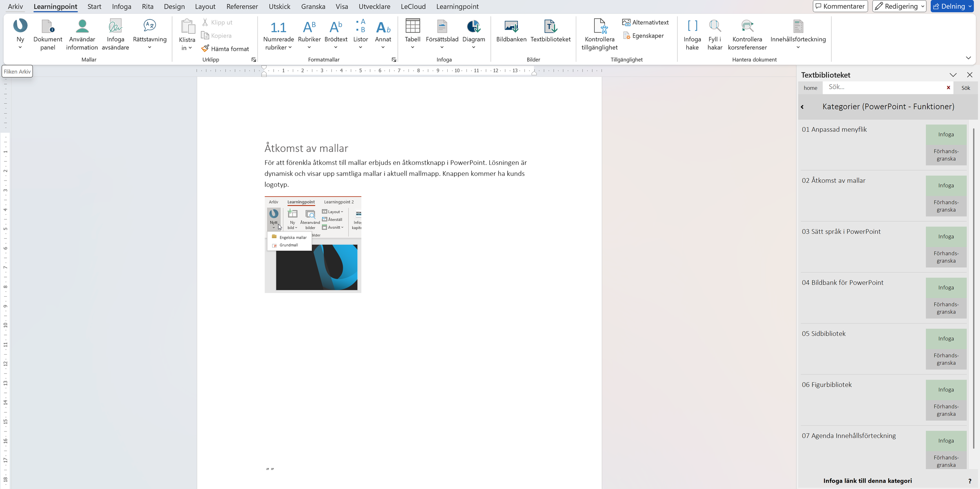Switch to the Referenser tab
The height and width of the screenshot is (489, 980).
click(242, 6)
